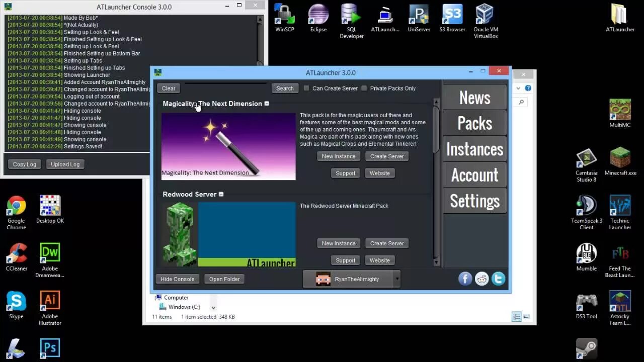This screenshot has width=644, height=362.
Task: Click the Clear button
Action: [x=169, y=88]
